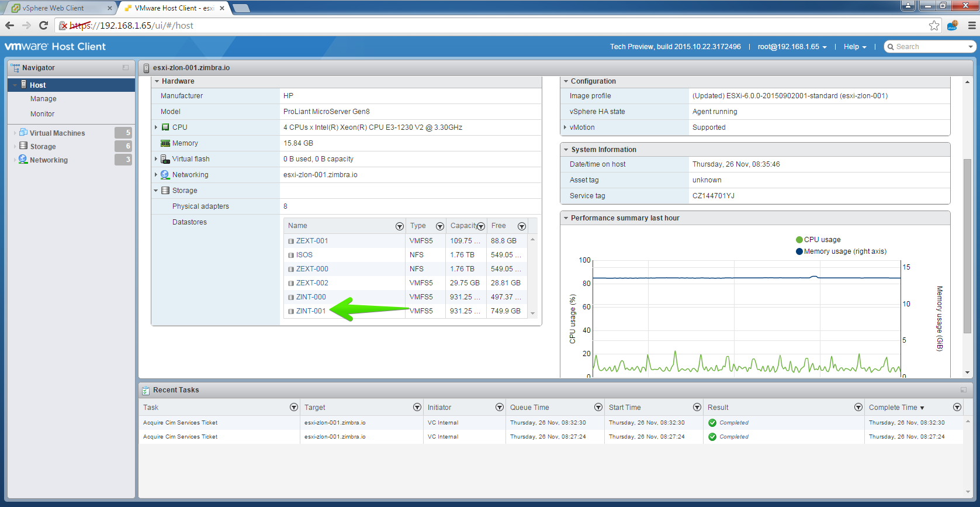Click the Networking globe icon in Navigator
The image size is (980, 507).
click(23, 159)
